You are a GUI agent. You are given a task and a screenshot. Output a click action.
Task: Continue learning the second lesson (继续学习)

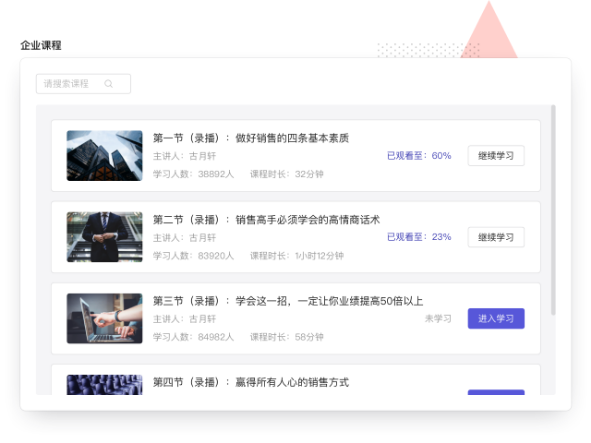click(496, 237)
